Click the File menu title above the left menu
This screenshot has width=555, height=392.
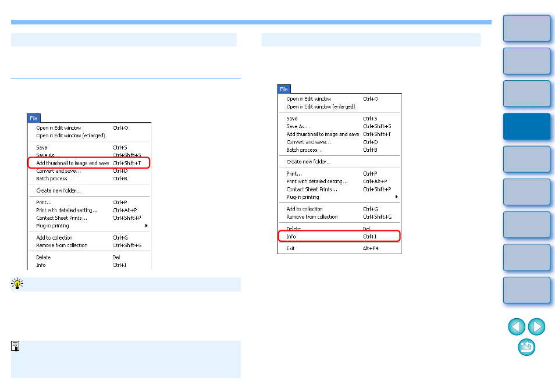click(34, 118)
